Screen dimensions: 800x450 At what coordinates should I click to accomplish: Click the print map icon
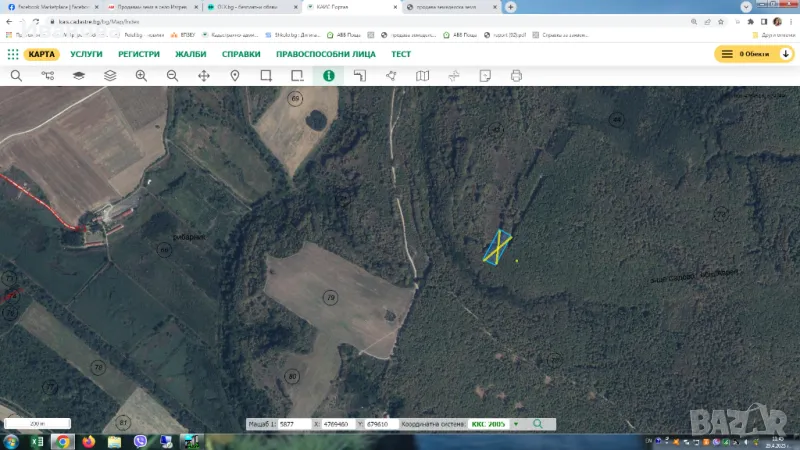(x=516, y=76)
